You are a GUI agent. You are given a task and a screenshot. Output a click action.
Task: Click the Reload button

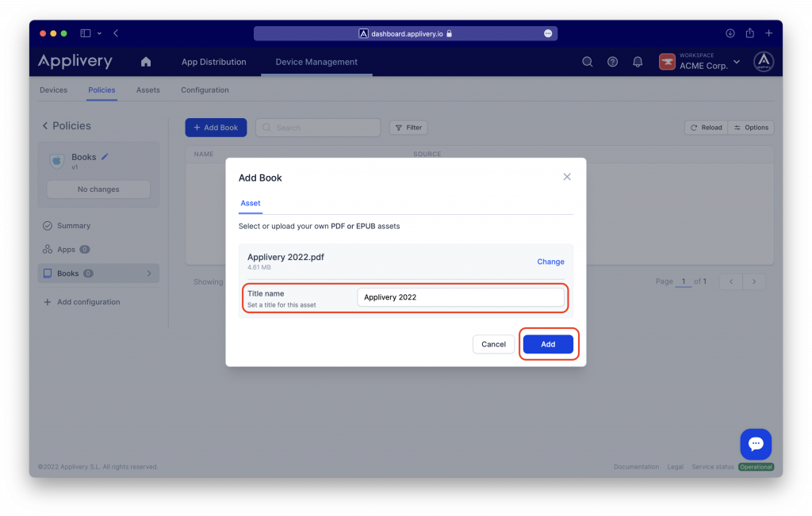707,128
